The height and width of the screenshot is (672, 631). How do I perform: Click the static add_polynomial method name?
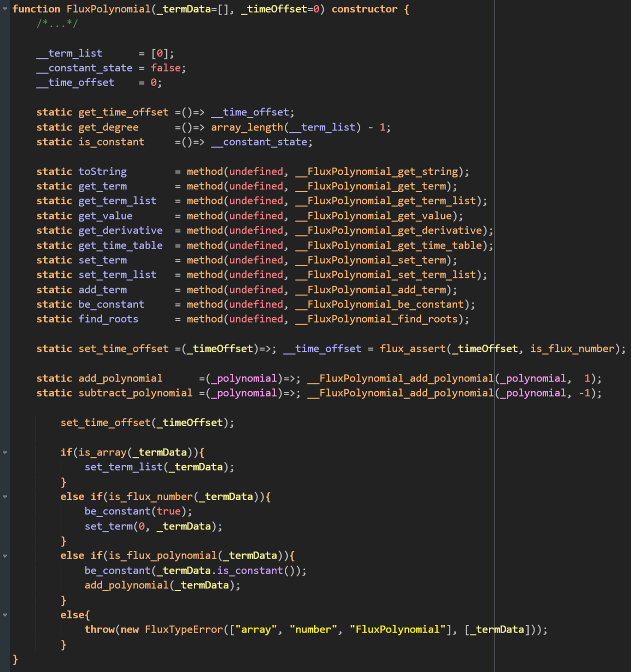121,378
